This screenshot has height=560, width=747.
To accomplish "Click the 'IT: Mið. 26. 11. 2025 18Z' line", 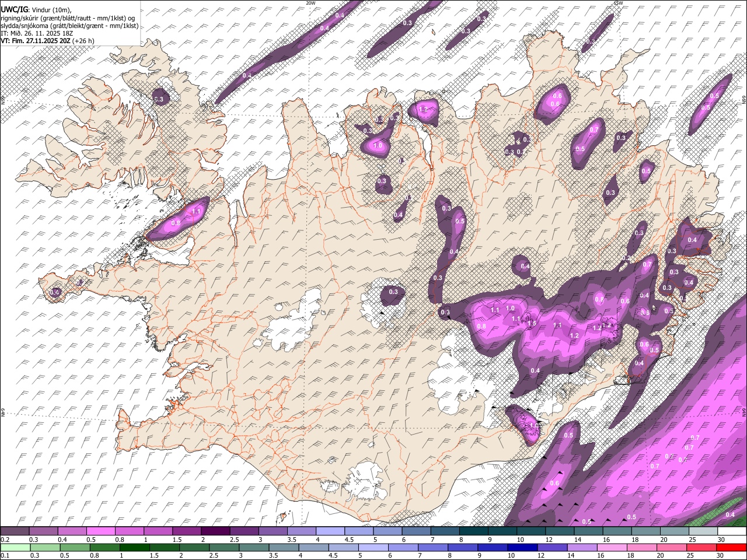I will pos(37,33).
